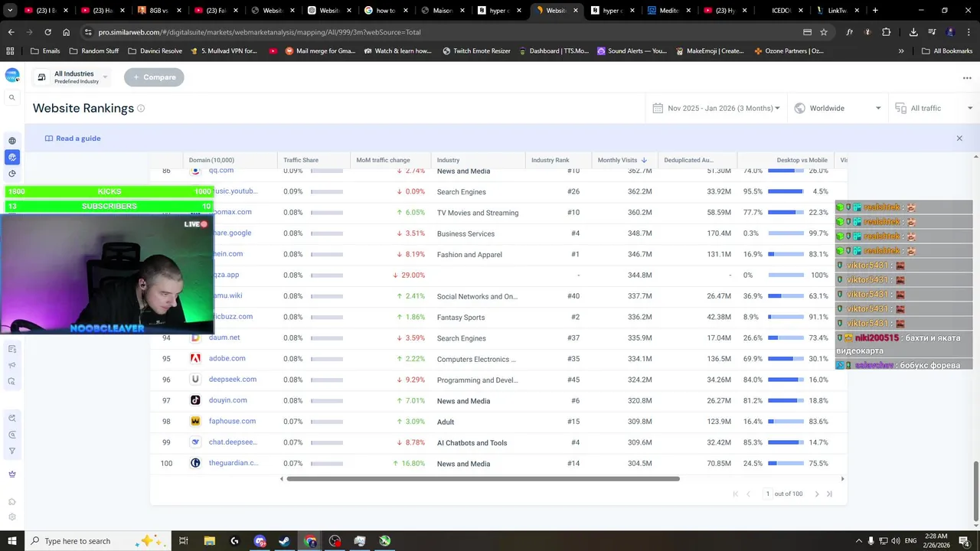Click the horizontal scrollbar under the table

(x=482, y=479)
